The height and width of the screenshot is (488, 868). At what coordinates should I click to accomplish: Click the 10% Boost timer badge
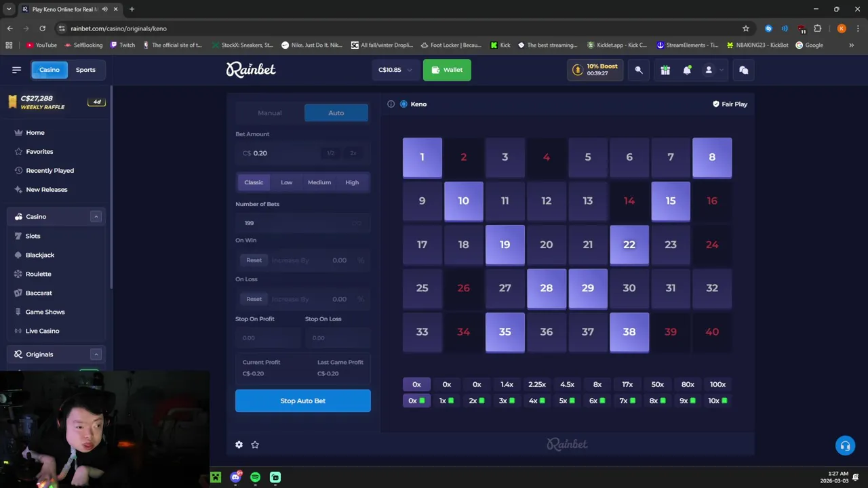coord(595,70)
